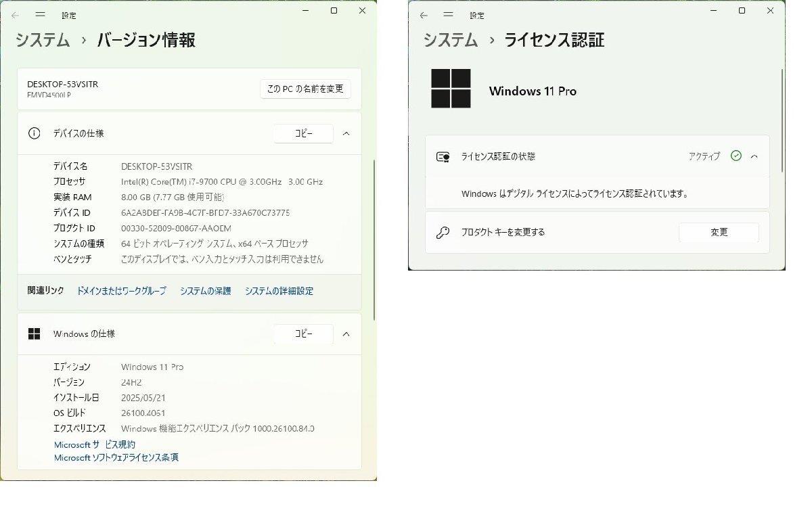Open ドメインまたはワークグループ link
812x506 pixels.
pos(121,291)
